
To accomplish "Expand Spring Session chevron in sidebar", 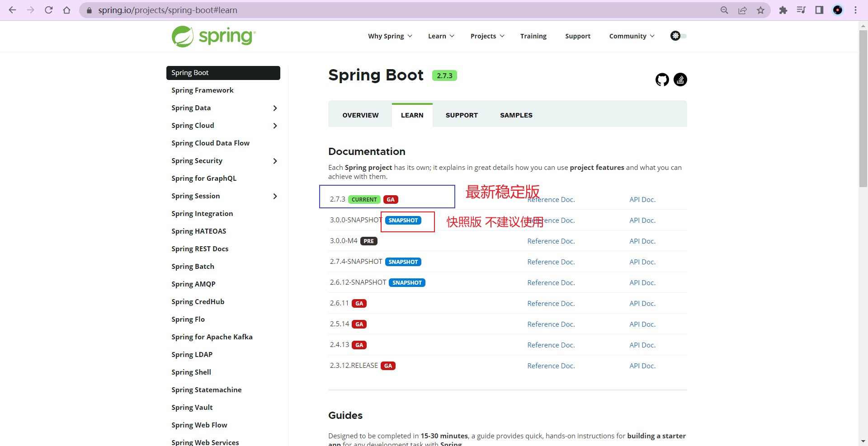I will click(x=275, y=196).
